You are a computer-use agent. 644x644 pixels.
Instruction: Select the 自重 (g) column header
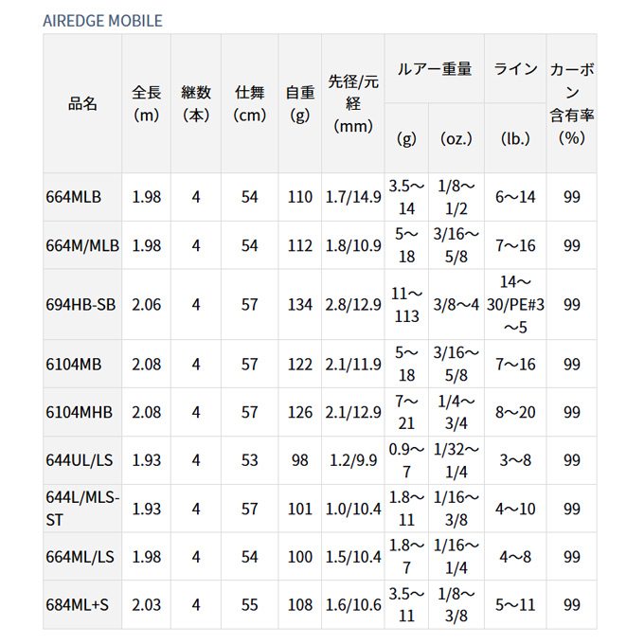300,103
